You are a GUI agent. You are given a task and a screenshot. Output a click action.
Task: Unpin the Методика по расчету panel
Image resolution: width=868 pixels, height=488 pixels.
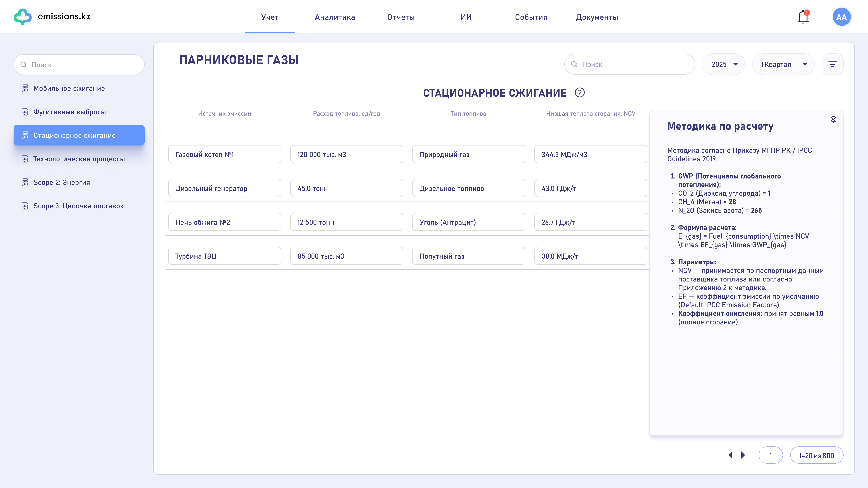[x=833, y=120]
